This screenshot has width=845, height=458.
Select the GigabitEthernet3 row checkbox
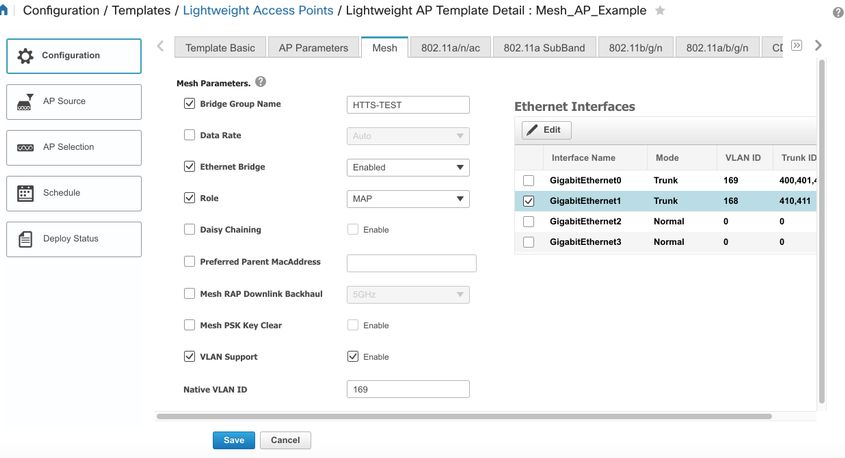click(x=529, y=242)
